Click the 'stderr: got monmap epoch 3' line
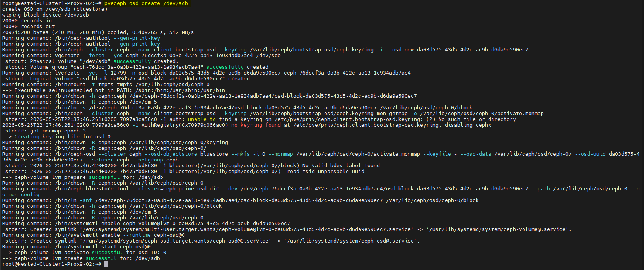The width and height of the screenshot is (644, 270). (46, 131)
